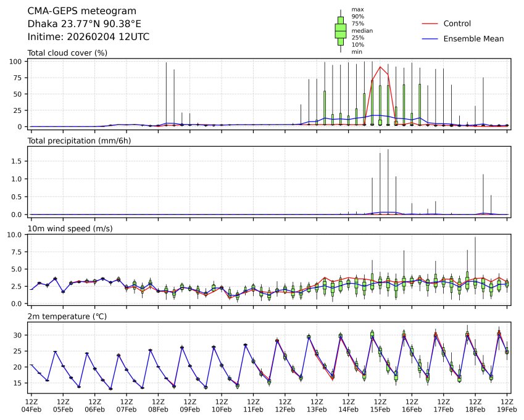Click the 1.5 tick on precipitation axis

point(19,161)
